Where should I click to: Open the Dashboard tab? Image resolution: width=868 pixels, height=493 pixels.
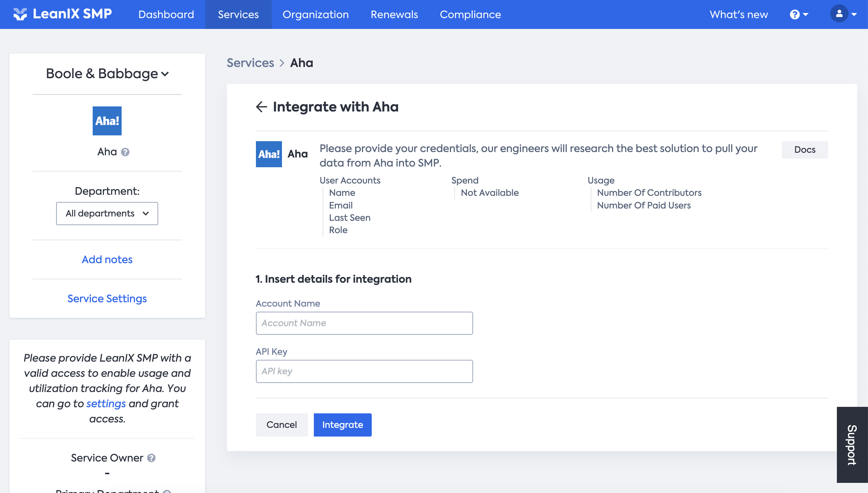tap(166, 14)
